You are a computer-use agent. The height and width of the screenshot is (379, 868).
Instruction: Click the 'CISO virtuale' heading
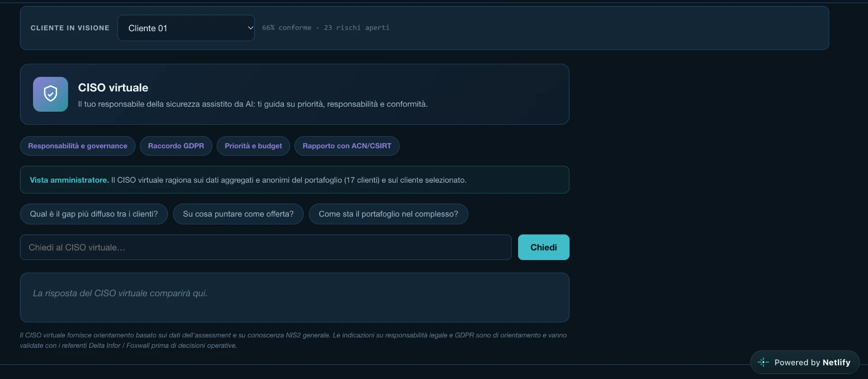[x=113, y=88]
